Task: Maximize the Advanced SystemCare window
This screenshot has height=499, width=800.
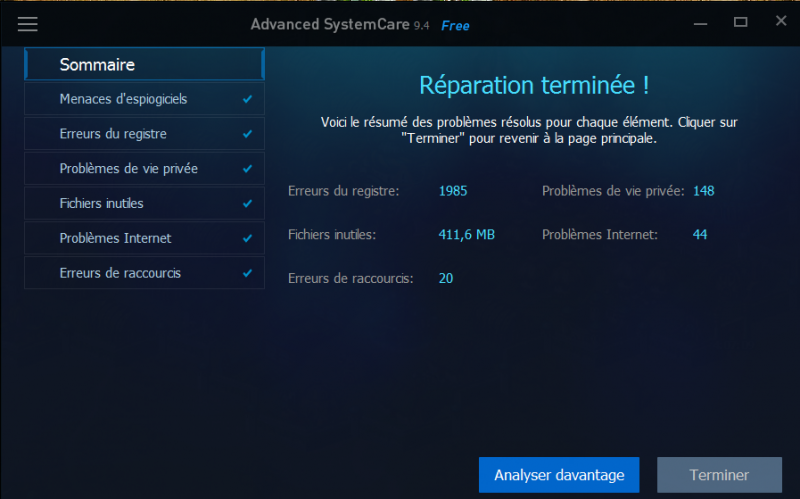Action: pyautogui.click(x=740, y=22)
